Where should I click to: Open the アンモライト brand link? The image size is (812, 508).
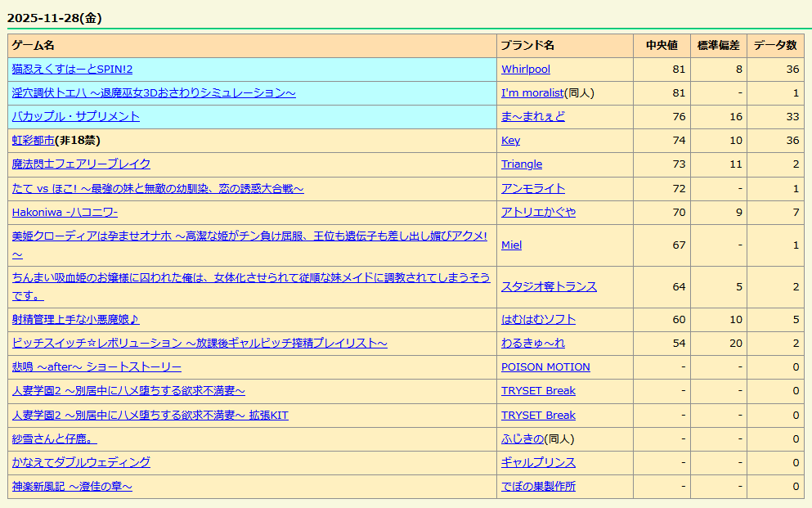[533, 188]
